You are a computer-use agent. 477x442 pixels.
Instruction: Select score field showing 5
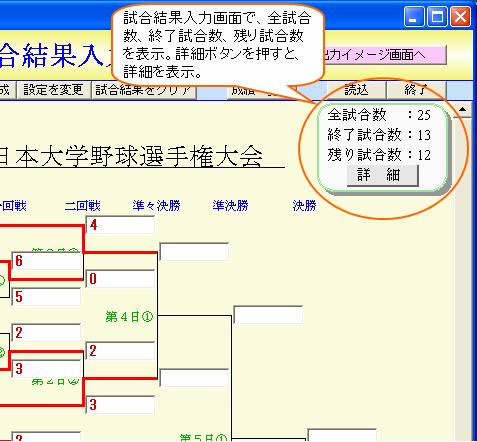(46, 297)
